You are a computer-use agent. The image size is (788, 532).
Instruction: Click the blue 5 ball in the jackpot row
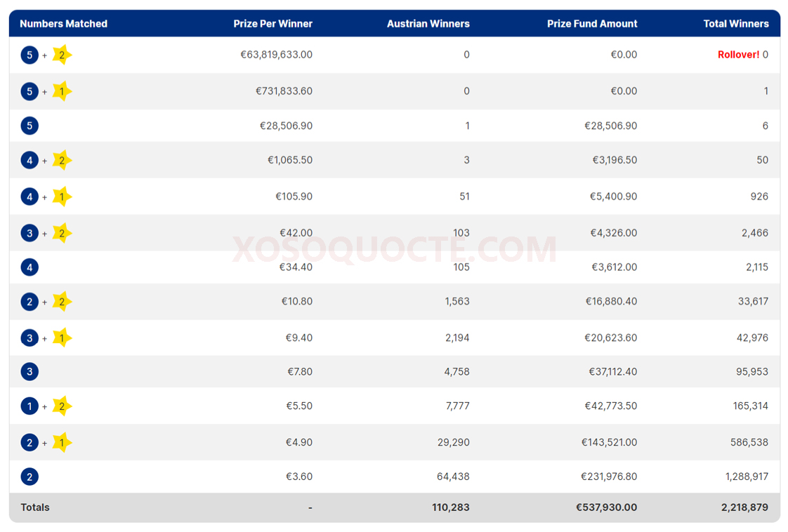(29, 55)
